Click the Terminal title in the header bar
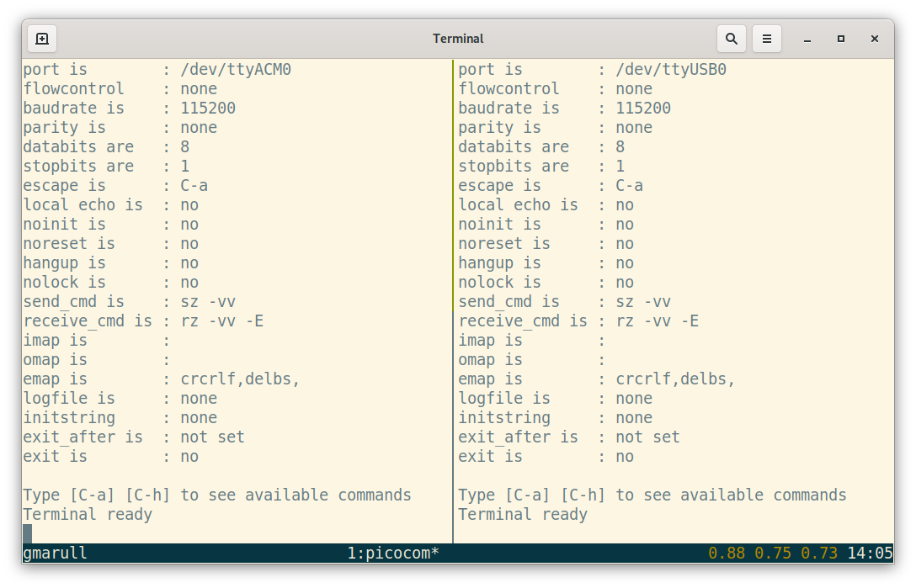916x588 pixels. point(458,39)
